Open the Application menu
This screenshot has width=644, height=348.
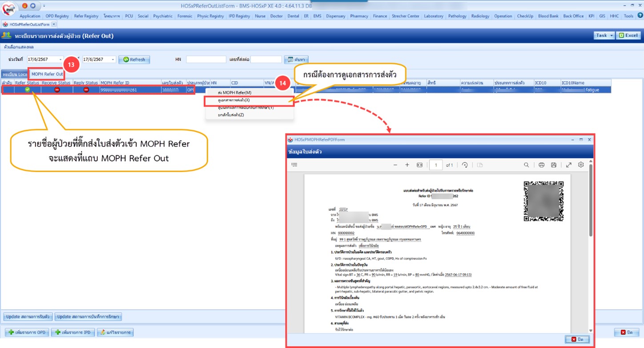pos(30,16)
